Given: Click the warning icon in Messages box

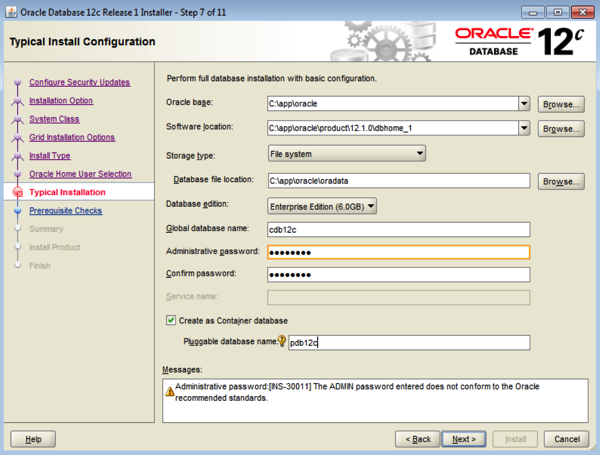Looking at the screenshot, I should tap(168, 391).
